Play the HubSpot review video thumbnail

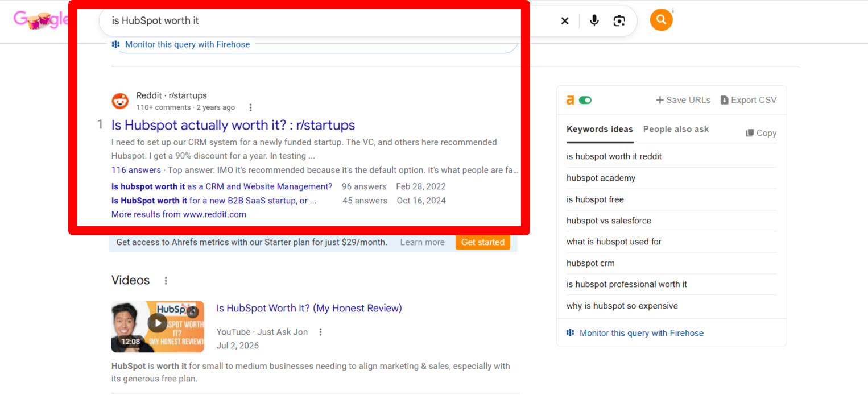pos(158,326)
